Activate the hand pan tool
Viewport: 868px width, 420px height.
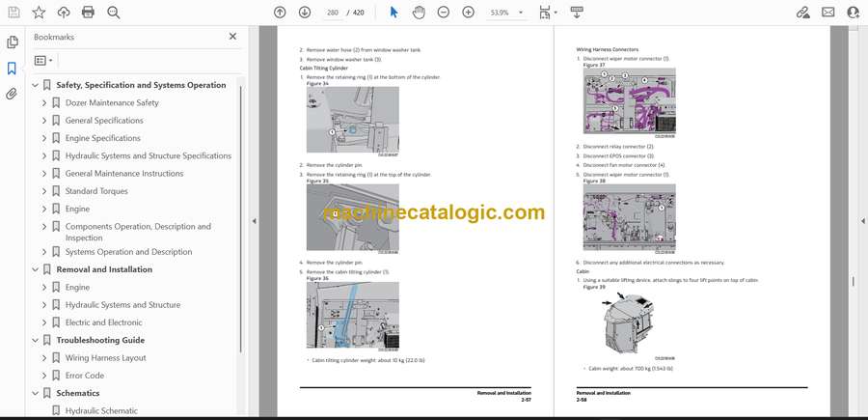point(419,13)
